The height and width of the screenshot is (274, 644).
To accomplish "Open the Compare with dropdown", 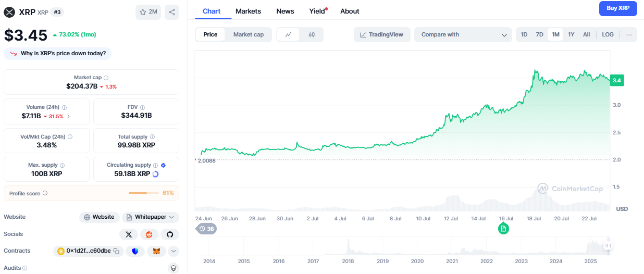I will [x=463, y=35].
